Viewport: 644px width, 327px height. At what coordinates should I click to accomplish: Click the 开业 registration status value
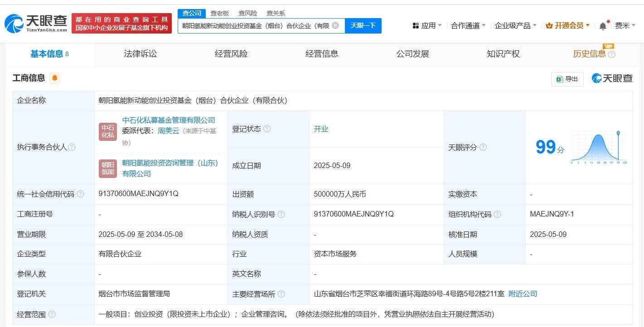(321, 129)
